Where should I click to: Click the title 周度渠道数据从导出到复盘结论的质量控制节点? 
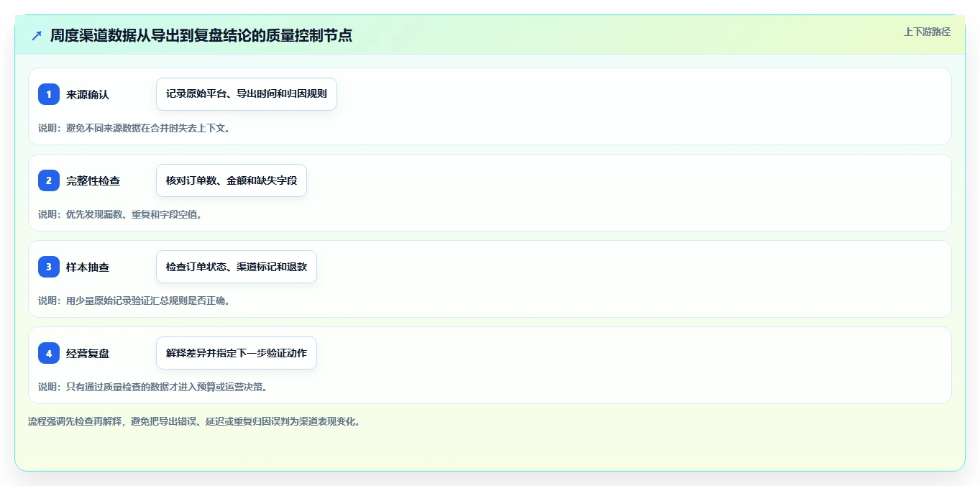[x=201, y=35]
